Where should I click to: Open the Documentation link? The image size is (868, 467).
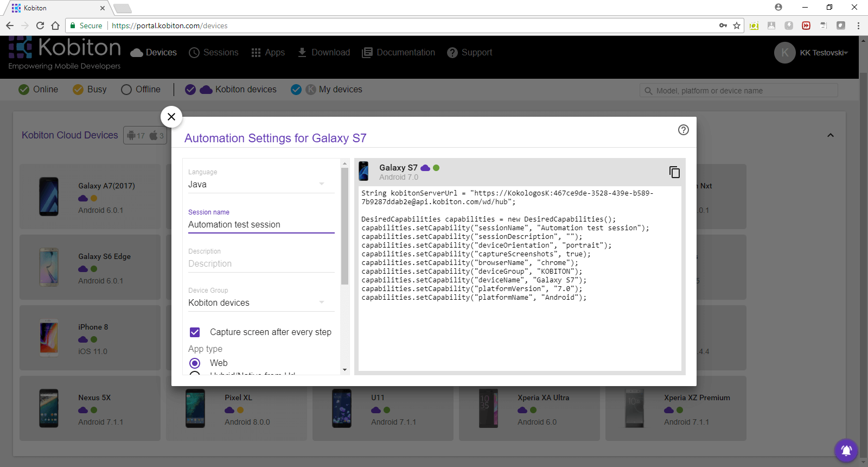[x=399, y=53]
